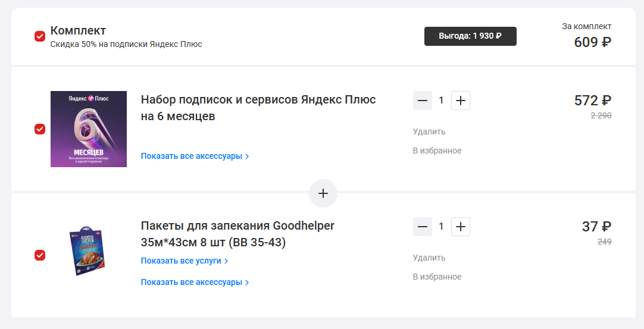The width and height of the screenshot is (644, 329).
Task: Open the Goodhelper baking bags product image
Action: click(89, 252)
